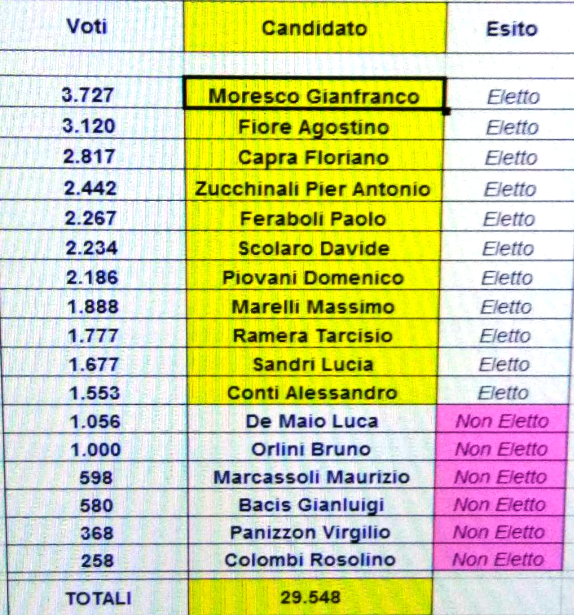This screenshot has height=615, width=574.
Task: Click the Esito column header
Action: [511, 29]
